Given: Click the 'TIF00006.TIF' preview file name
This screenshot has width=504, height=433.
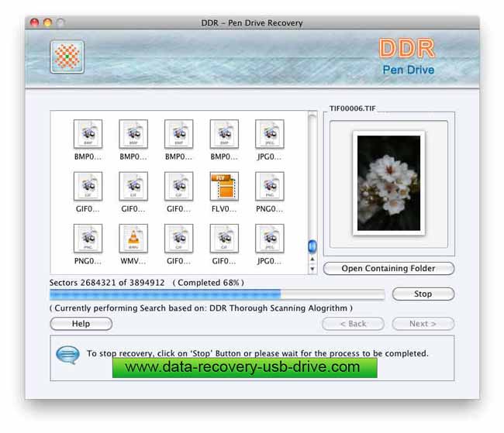Looking at the screenshot, I should tap(352, 108).
